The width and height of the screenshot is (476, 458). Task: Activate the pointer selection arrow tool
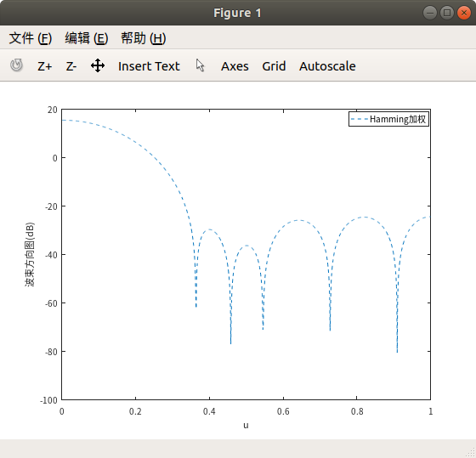(x=200, y=65)
